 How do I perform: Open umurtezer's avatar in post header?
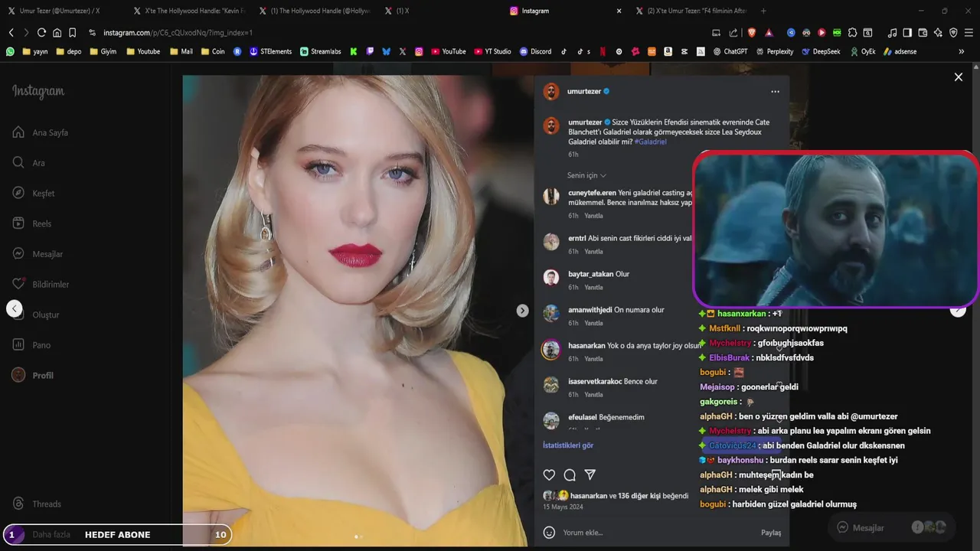(x=551, y=92)
